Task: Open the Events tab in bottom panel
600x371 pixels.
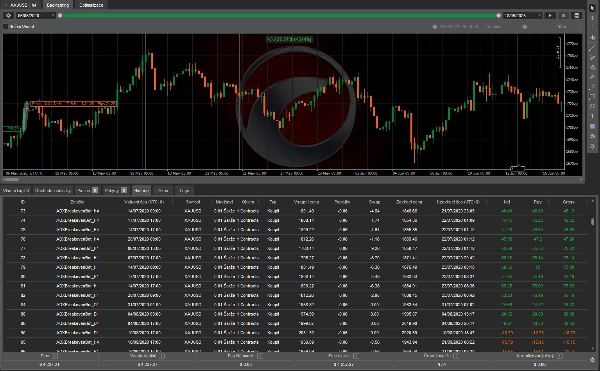Action: (163, 190)
